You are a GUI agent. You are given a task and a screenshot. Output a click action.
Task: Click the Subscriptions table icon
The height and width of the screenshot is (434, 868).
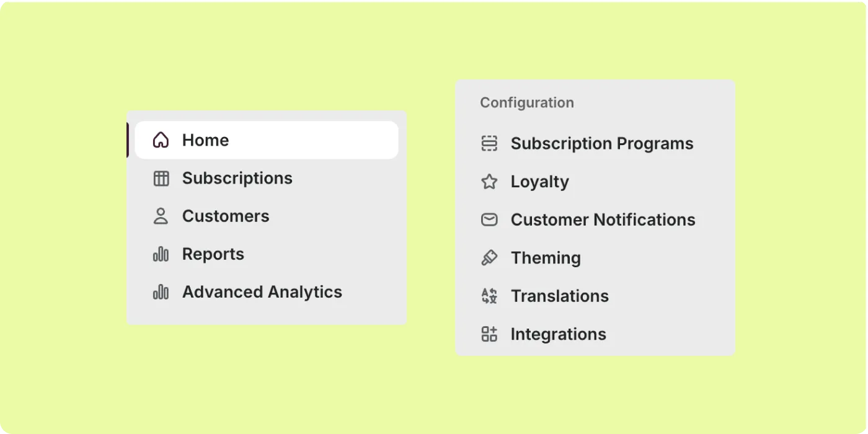[x=161, y=179]
